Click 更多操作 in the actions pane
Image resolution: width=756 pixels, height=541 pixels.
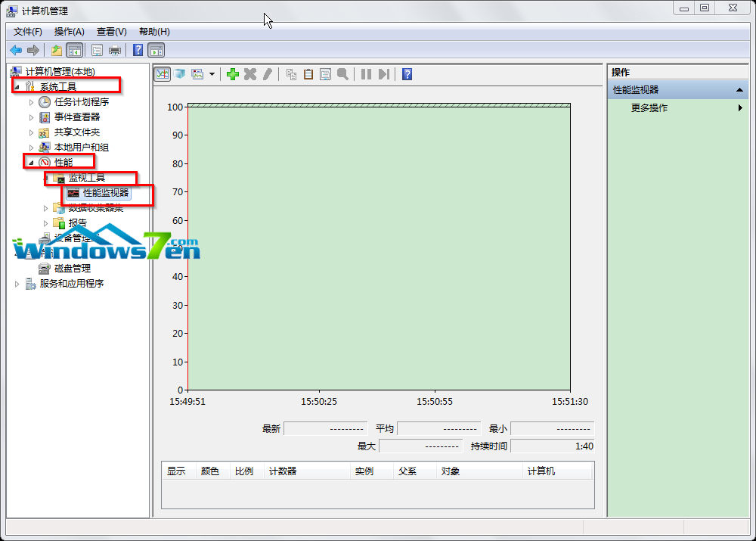click(x=649, y=108)
